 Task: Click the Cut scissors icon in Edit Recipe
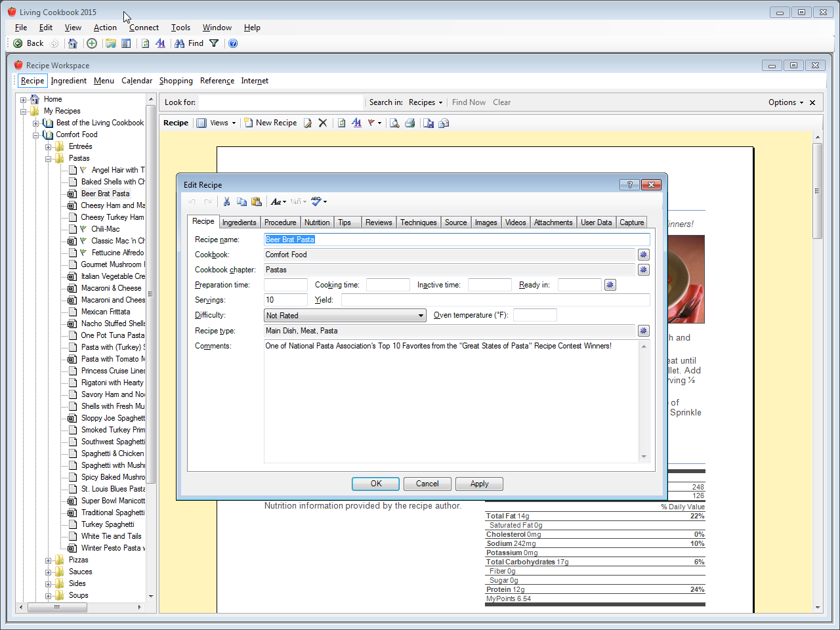[226, 201]
